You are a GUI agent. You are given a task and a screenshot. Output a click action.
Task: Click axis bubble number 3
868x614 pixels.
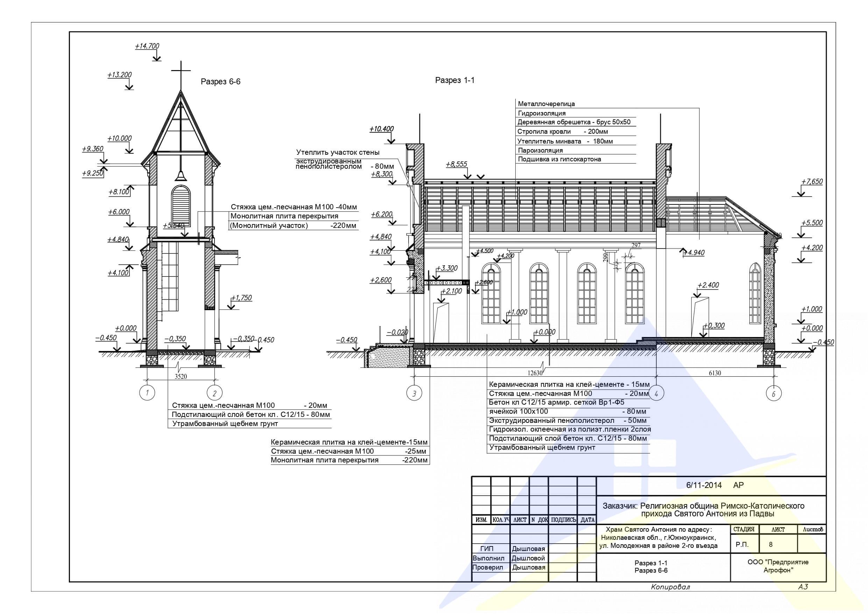[x=414, y=393]
